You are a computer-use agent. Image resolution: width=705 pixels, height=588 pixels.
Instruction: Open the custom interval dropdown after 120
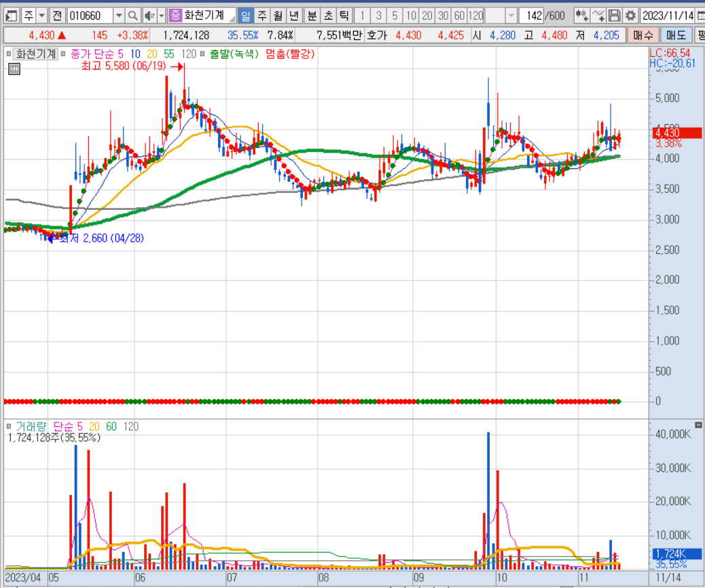click(511, 16)
